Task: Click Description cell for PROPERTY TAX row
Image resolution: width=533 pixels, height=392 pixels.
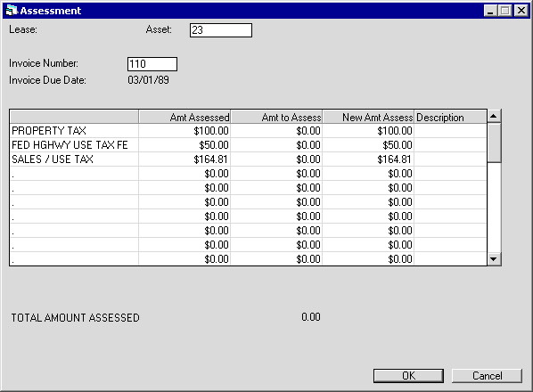Action: (x=450, y=131)
